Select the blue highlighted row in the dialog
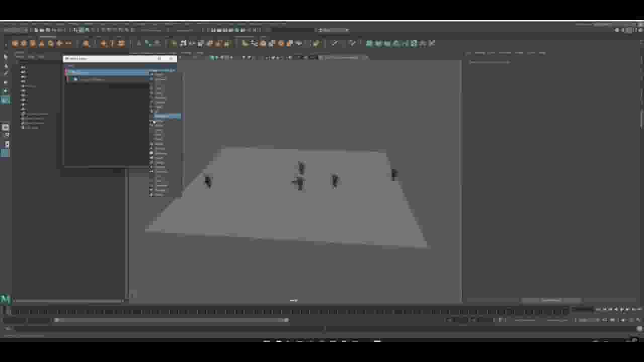This screenshot has height=362, width=644. 107,73
